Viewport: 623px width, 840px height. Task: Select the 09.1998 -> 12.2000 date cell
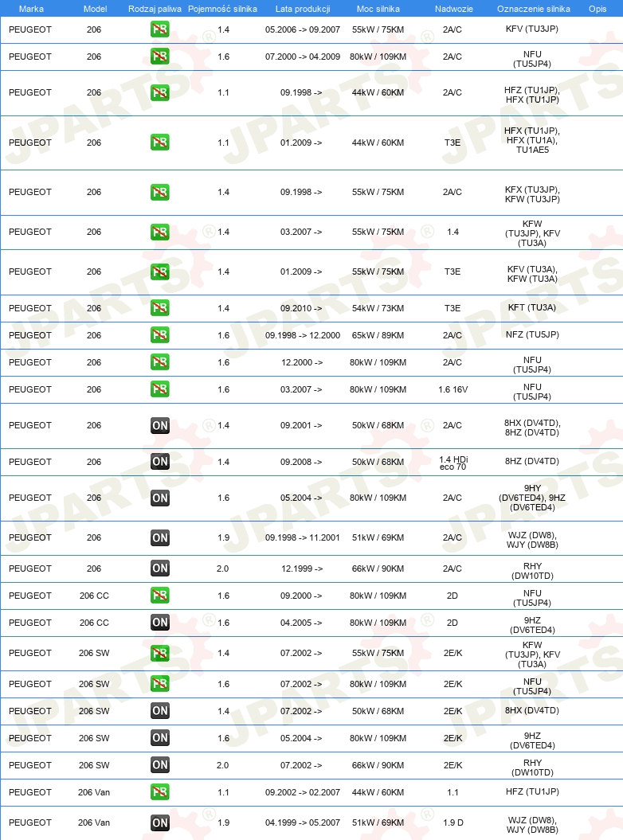pyautogui.click(x=303, y=335)
